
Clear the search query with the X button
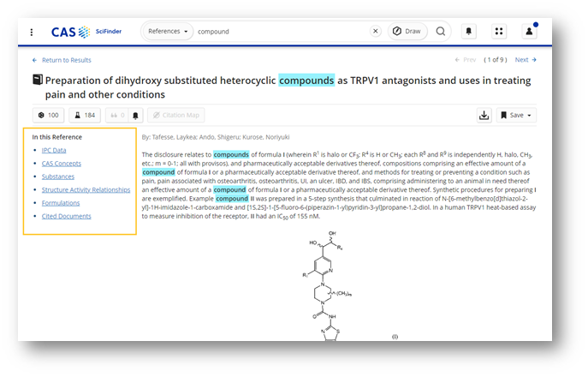pos(376,31)
